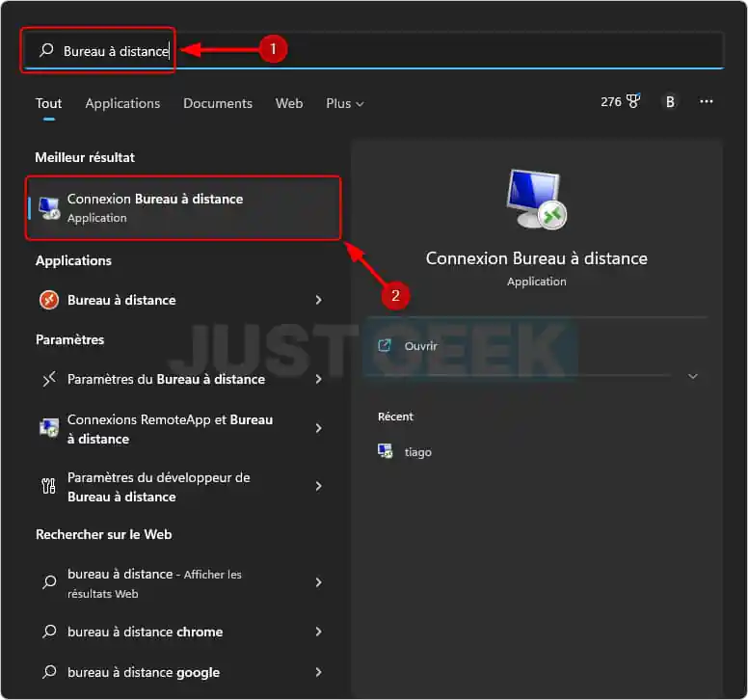The width and height of the screenshot is (748, 700).
Task: Click the red Bureau à distance app icon
Action: coord(49,300)
